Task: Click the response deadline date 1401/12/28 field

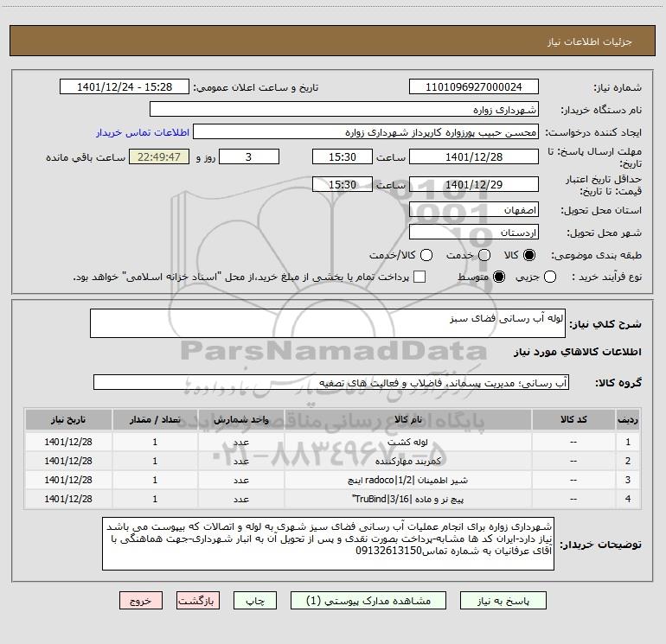Action: [474, 156]
